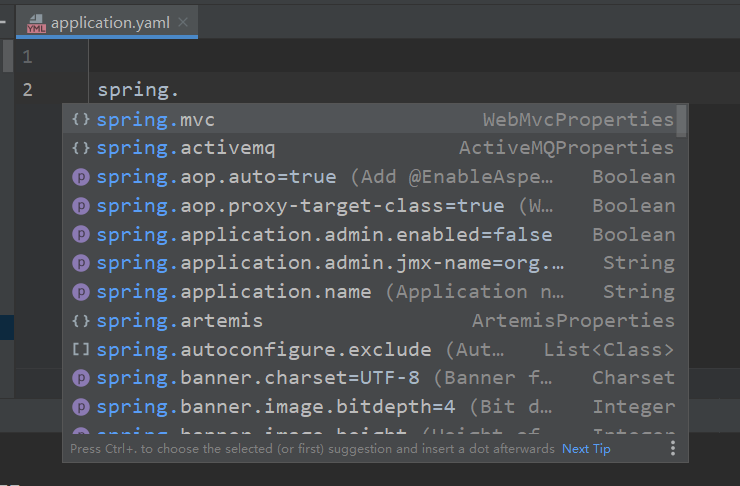Click the braces icon beside spring.artemis
Screen dimensions: 740x486
(x=81, y=321)
